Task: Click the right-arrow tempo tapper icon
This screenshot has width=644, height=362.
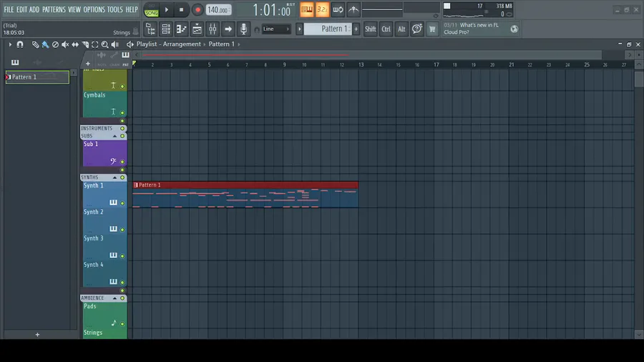Action: [228, 29]
